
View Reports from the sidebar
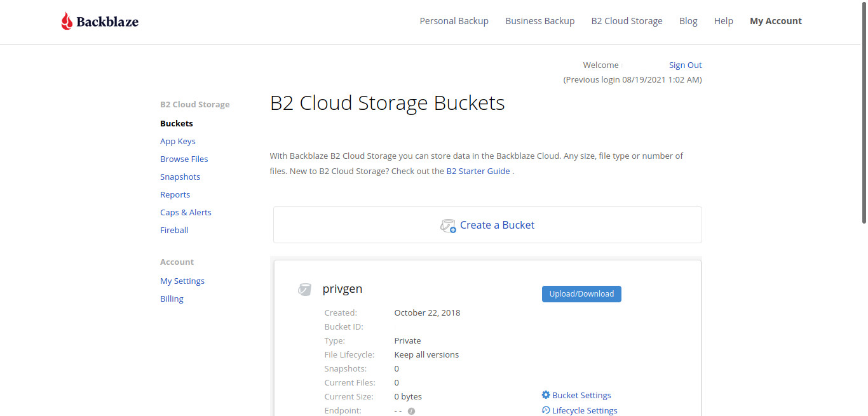coord(175,194)
